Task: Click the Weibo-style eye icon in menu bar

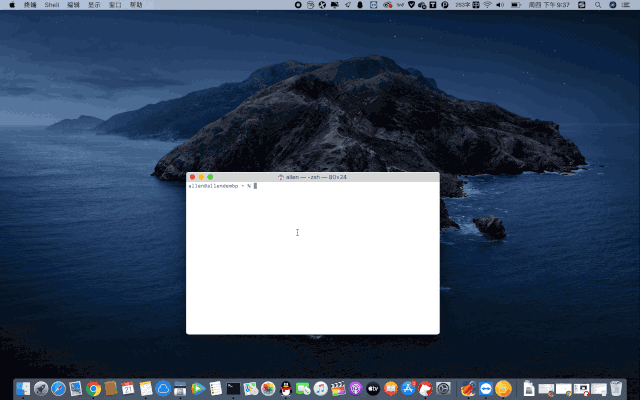Action: coord(387,5)
